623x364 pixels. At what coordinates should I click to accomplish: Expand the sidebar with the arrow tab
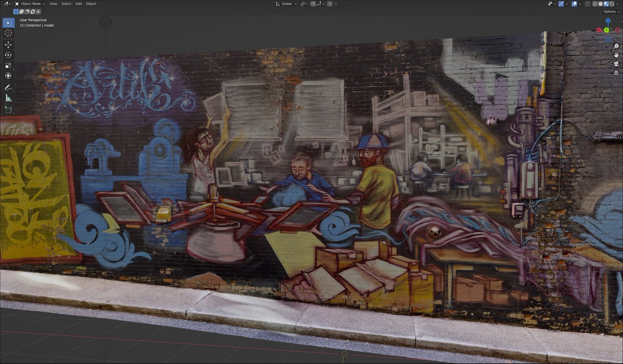click(621, 21)
